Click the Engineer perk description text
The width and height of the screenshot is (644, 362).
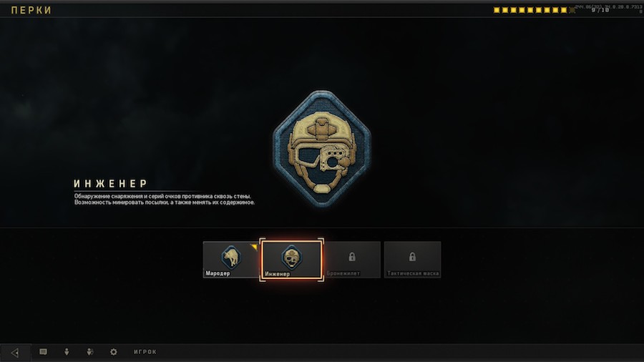click(x=165, y=199)
